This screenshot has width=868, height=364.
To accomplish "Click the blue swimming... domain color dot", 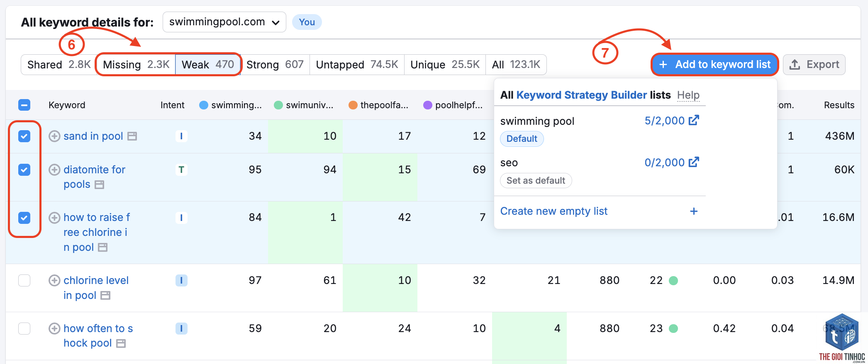I will (204, 105).
